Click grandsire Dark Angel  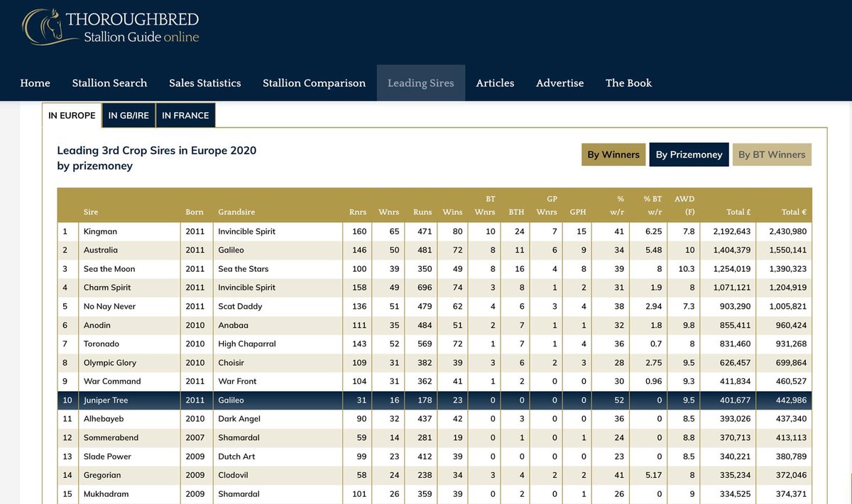click(x=239, y=419)
